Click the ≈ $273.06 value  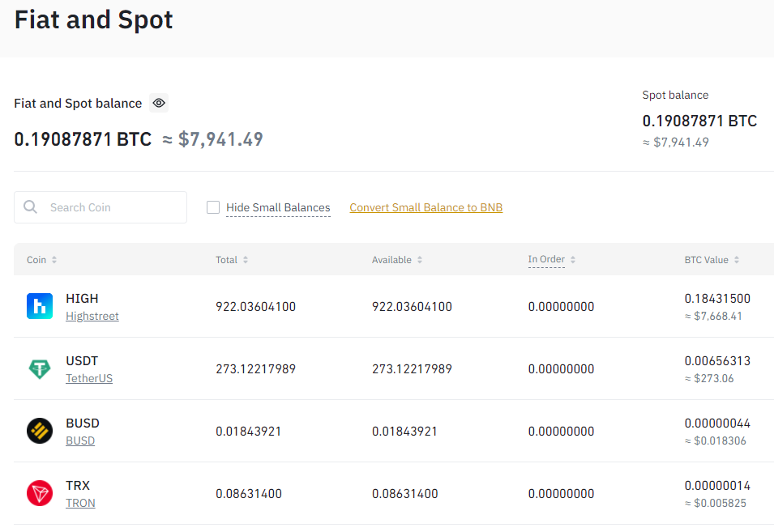point(709,379)
